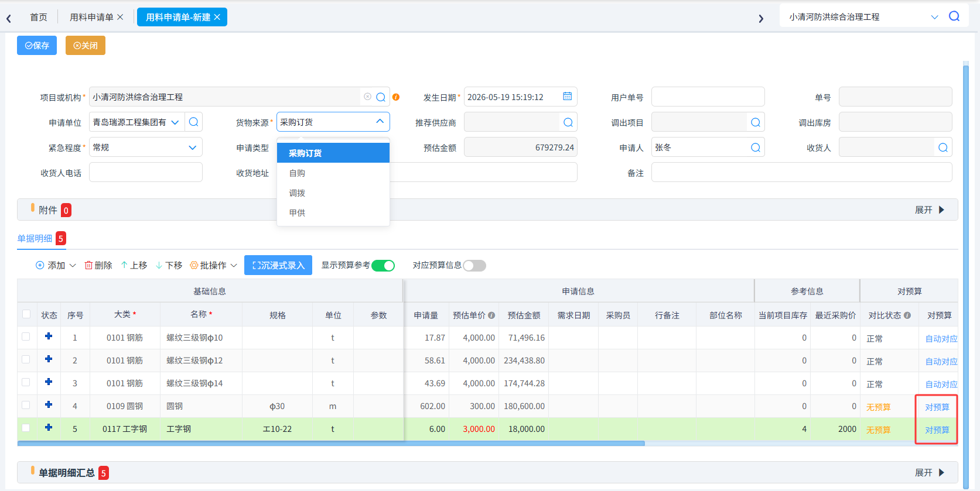980x491 pixels.
Task: Open the 申请单位 dropdown arrow
Action: coord(175,122)
